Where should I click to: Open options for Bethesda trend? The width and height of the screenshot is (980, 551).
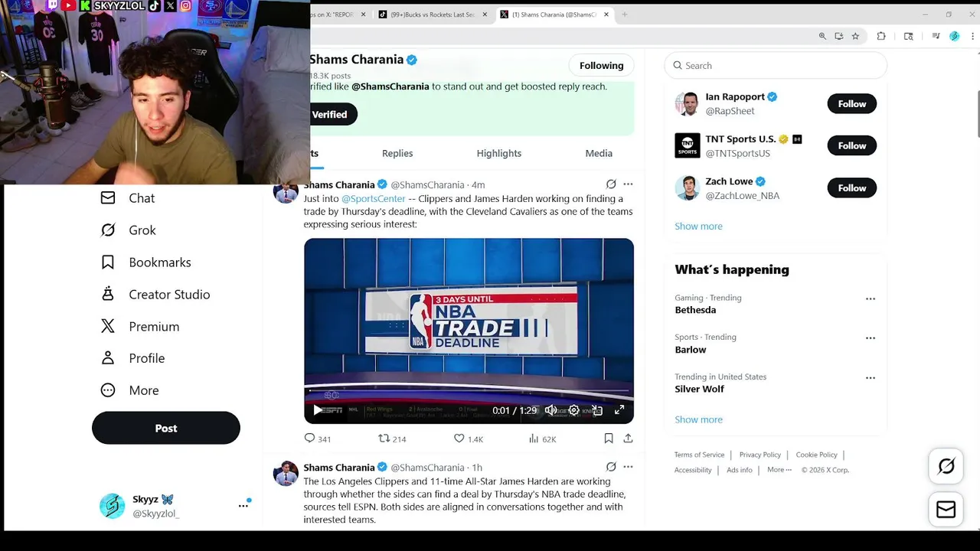[x=871, y=299]
